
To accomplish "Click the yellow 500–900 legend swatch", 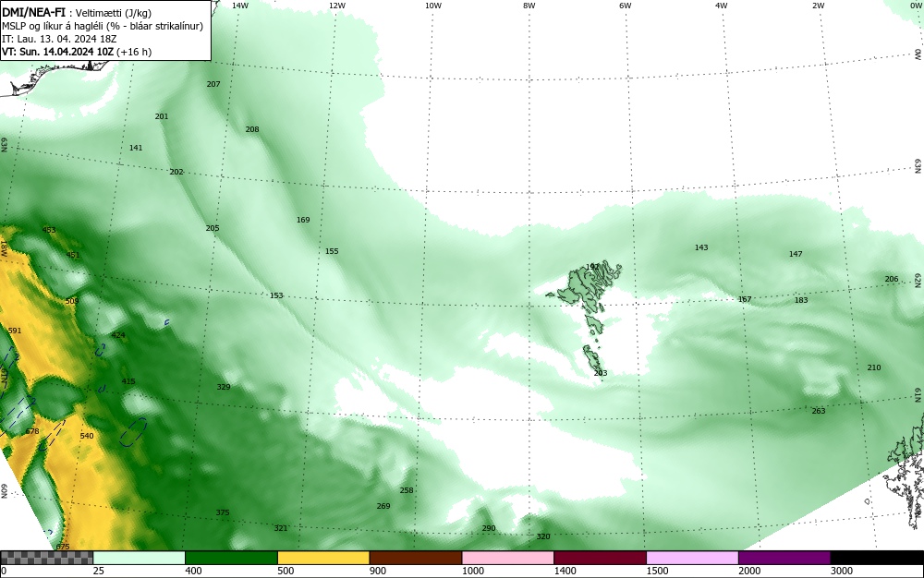I will (x=323, y=558).
